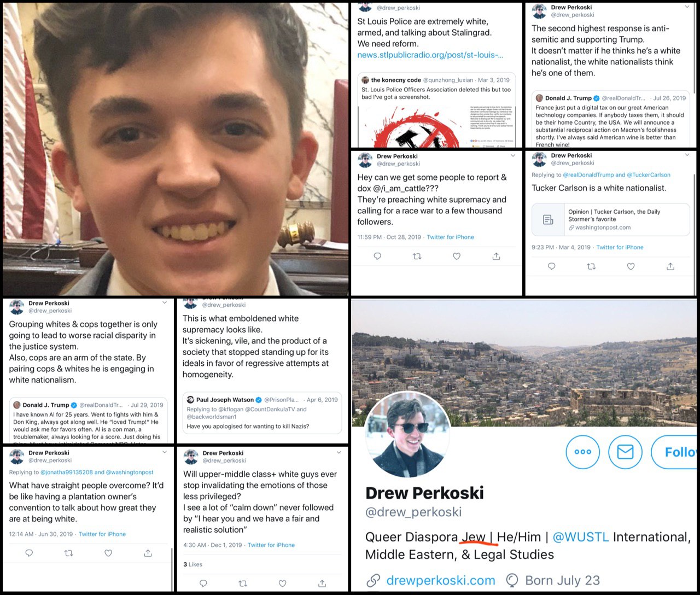
Task: Open chevron menu on i_am_cattle dox tweet
Action: coord(513,155)
